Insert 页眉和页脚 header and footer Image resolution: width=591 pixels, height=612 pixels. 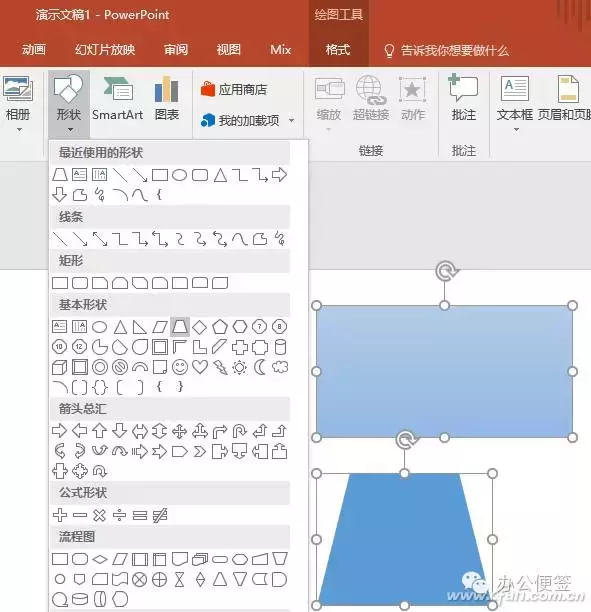coord(564,98)
